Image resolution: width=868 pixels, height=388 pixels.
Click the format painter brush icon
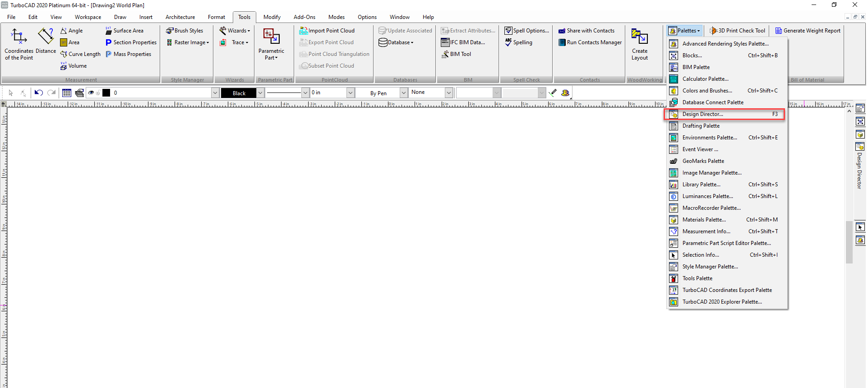tap(553, 93)
